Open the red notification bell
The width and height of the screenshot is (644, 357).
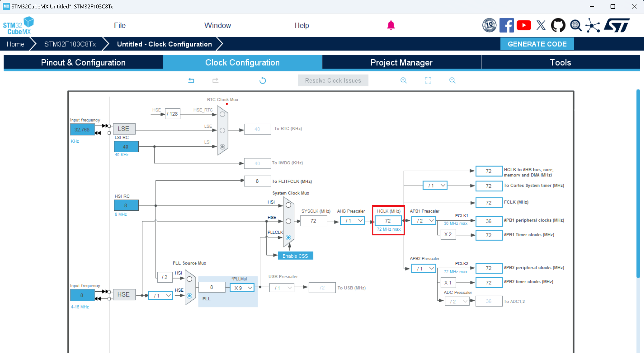pos(391,25)
